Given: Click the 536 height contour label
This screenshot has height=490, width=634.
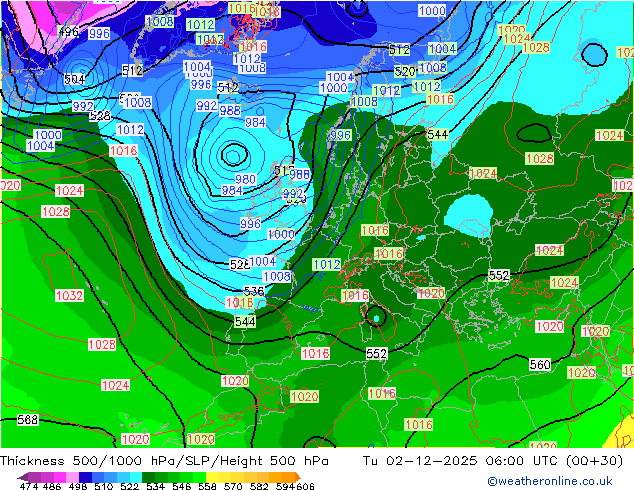Looking at the screenshot, I should (x=254, y=291).
